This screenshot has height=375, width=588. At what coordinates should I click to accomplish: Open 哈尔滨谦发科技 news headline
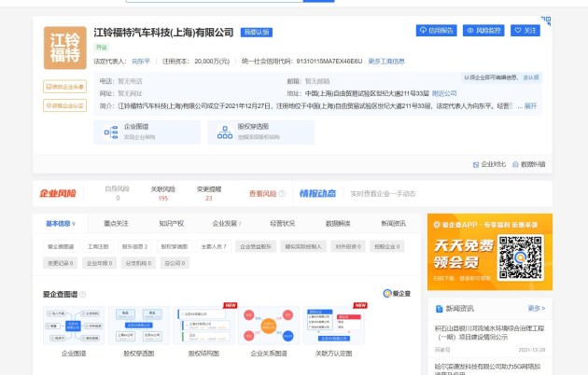pos(487,368)
